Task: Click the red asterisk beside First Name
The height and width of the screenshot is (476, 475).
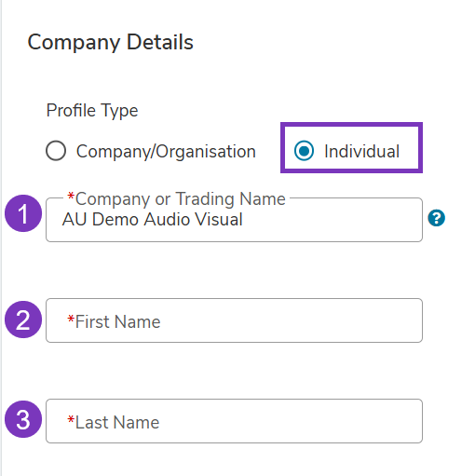Action: (71, 319)
